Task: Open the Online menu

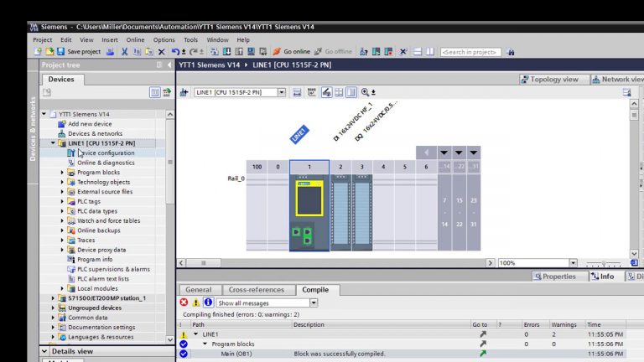Action: pos(135,40)
